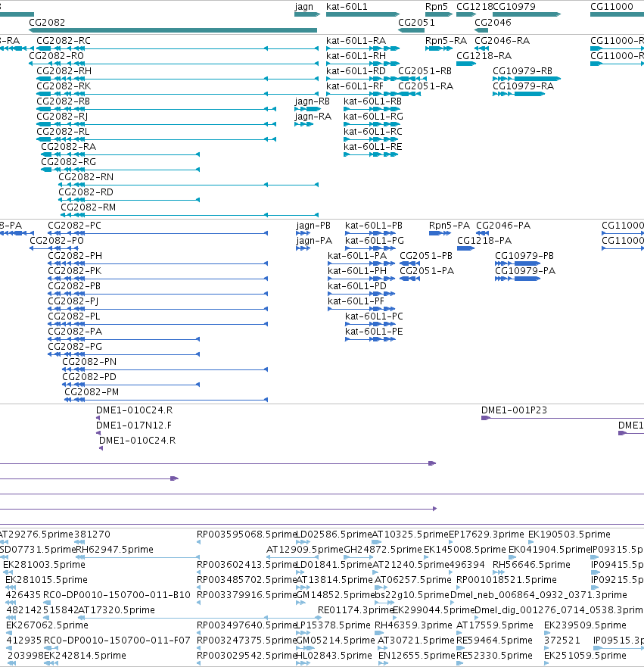Image resolution: width=644 pixels, height=667 pixels.
Task: Choose transcript kat-60L1-RG
Action: click(x=373, y=117)
